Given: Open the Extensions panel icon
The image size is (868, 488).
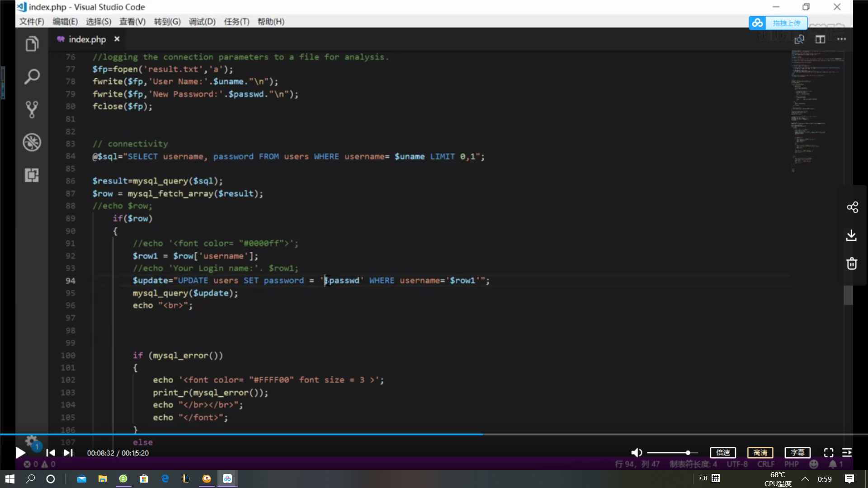Looking at the screenshot, I should pos(32,175).
